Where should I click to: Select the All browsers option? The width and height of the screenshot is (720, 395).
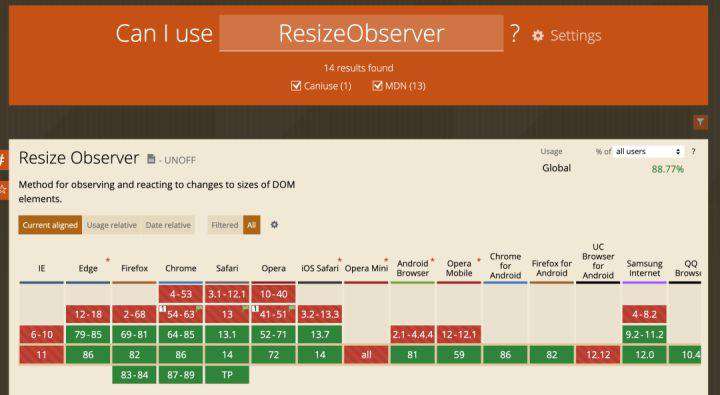(252, 225)
